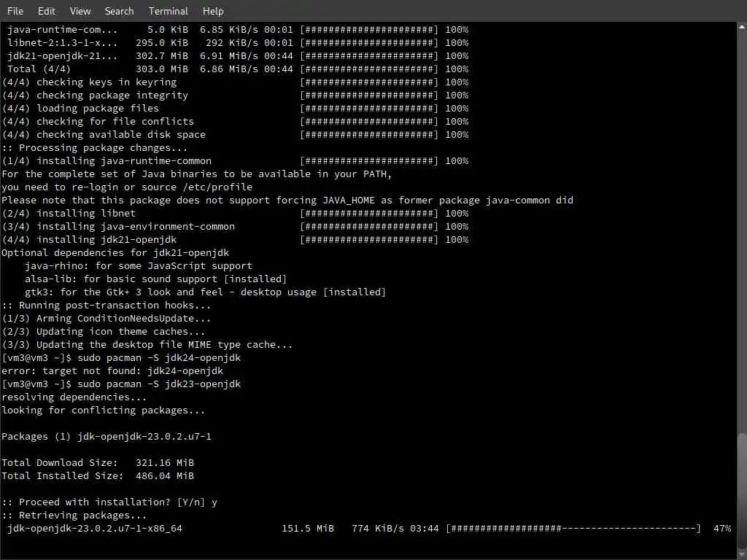This screenshot has width=747, height=560.
Task: Click '(1/4) installing java-runtime-common' line
Action: coord(236,161)
